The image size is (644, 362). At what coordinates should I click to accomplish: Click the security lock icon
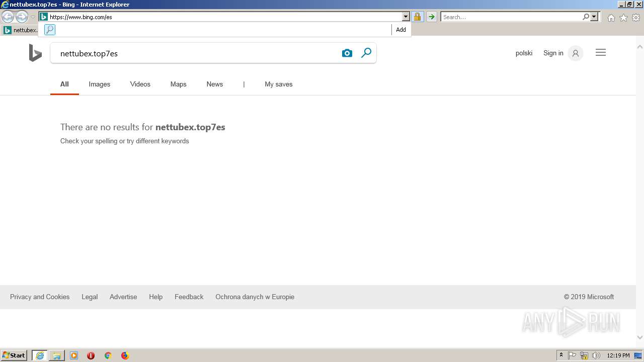coord(417,17)
